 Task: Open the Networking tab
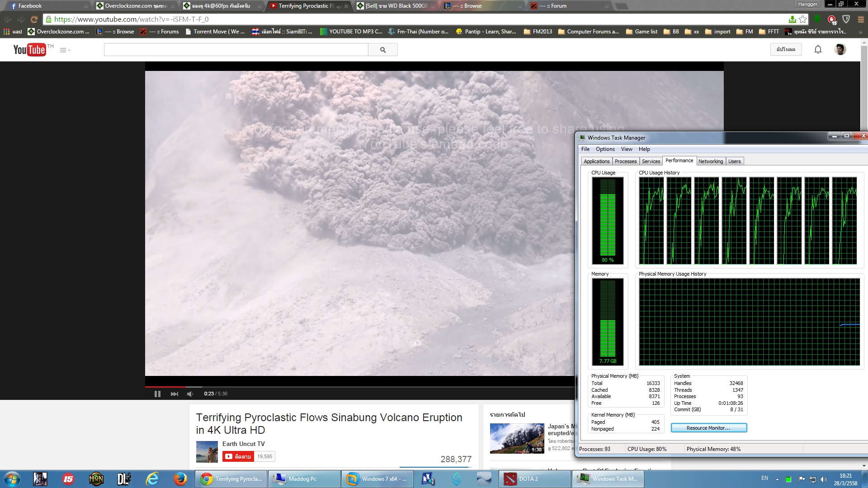[710, 161]
